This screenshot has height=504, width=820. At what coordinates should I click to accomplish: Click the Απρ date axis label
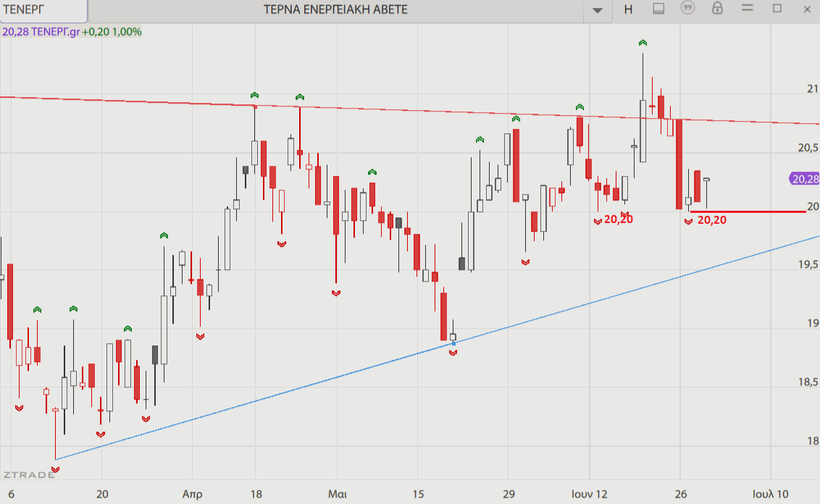click(x=193, y=494)
